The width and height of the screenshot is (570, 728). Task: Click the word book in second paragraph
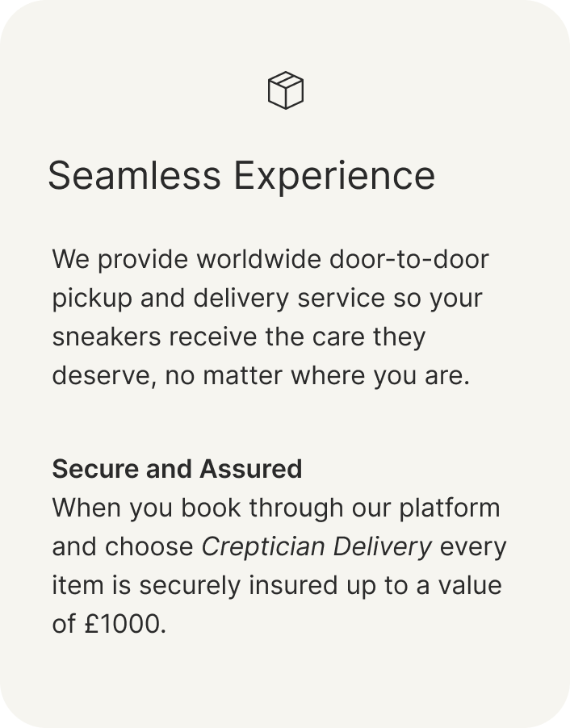pos(211,508)
